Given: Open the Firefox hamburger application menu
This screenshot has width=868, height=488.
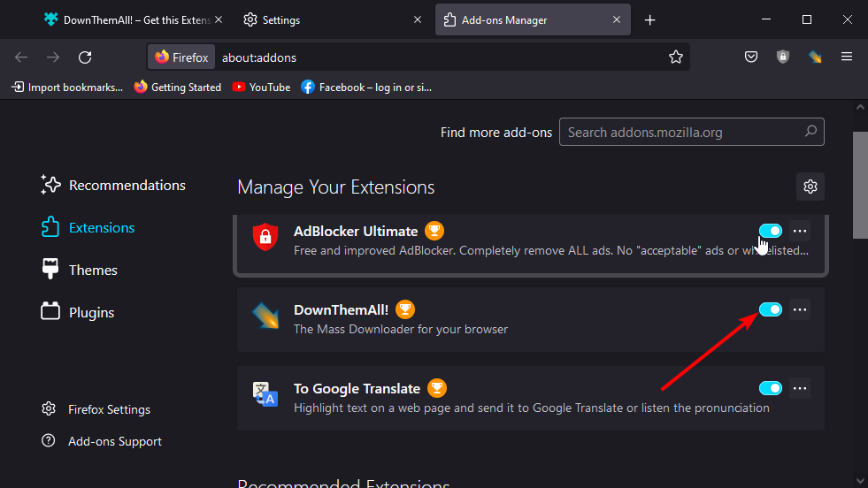Looking at the screenshot, I should tap(847, 57).
